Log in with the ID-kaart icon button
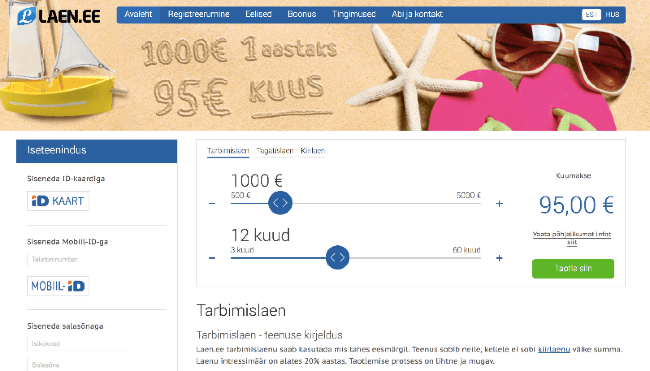The height and width of the screenshot is (371, 650). click(x=58, y=201)
